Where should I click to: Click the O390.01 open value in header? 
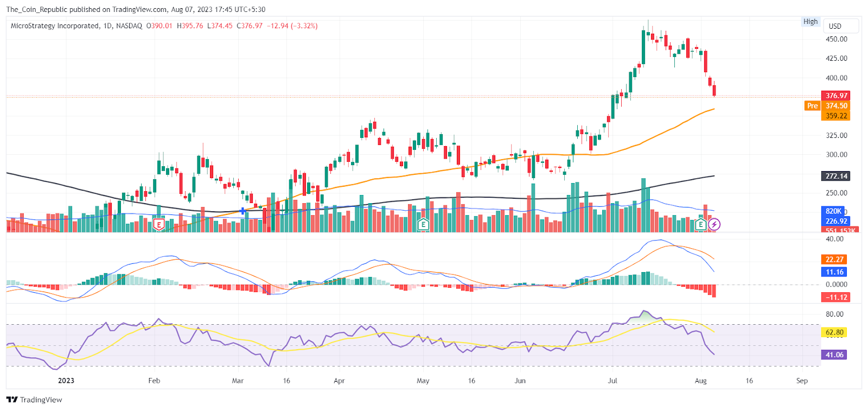click(x=159, y=26)
